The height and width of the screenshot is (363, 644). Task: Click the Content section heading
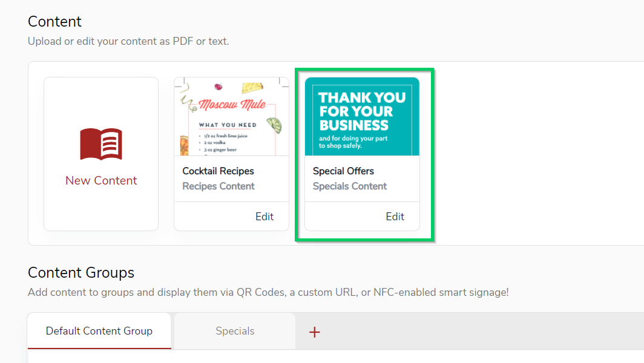(54, 21)
